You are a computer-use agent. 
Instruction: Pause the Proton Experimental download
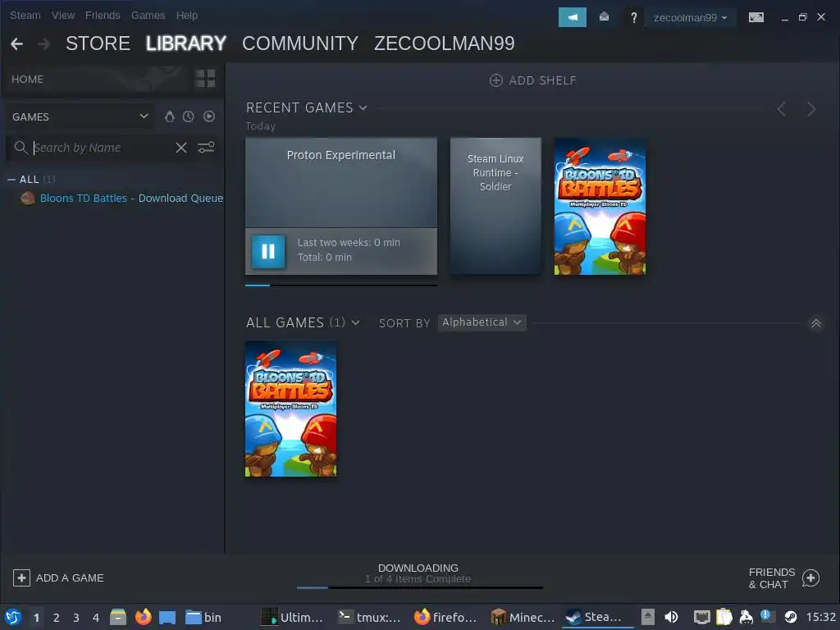click(268, 251)
